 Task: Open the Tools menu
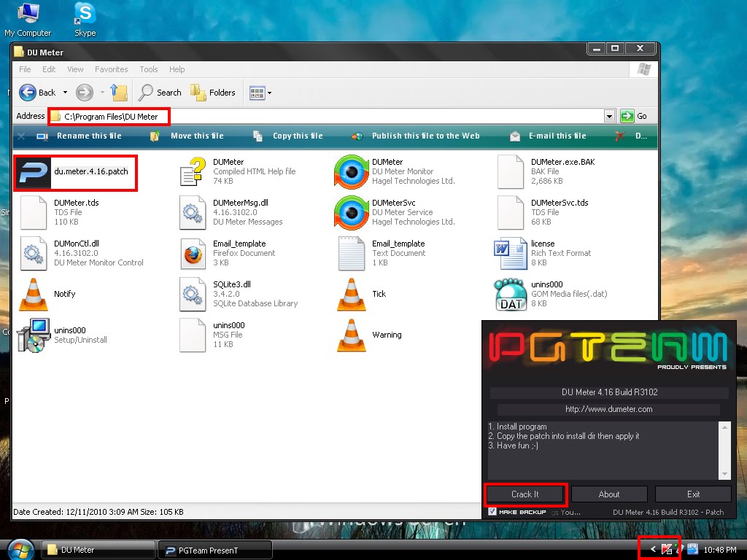click(149, 69)
